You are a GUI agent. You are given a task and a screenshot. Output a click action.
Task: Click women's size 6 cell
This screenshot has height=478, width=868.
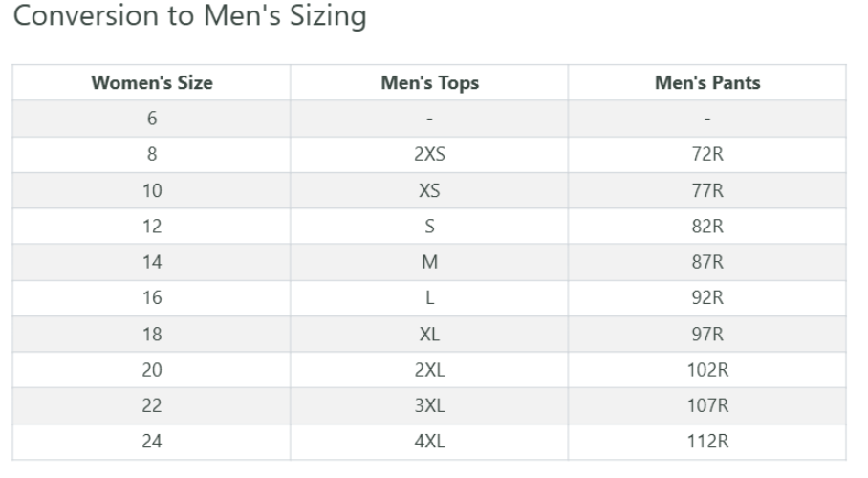[152, 119]
